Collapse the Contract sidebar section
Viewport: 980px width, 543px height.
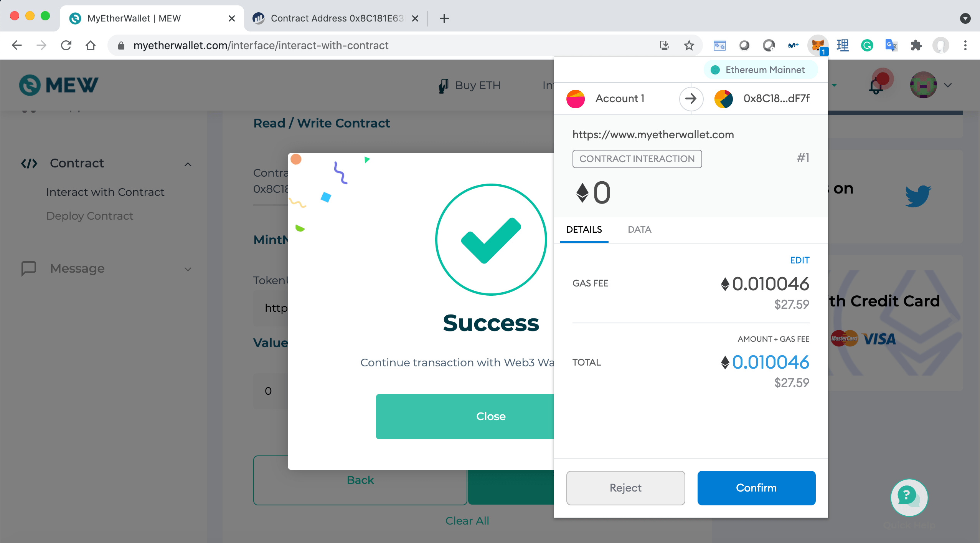tap(188, 164)
